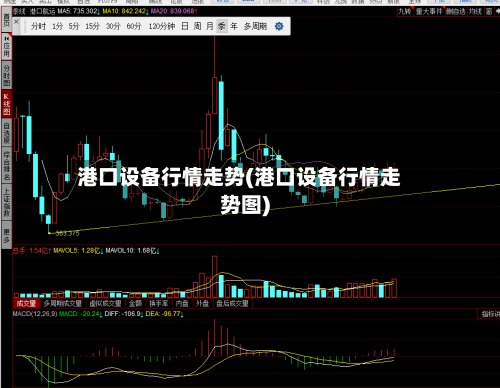Toggle 九转 indicator button
The height and width of the screenshot is (388, 500).
(x=405, y=11)
